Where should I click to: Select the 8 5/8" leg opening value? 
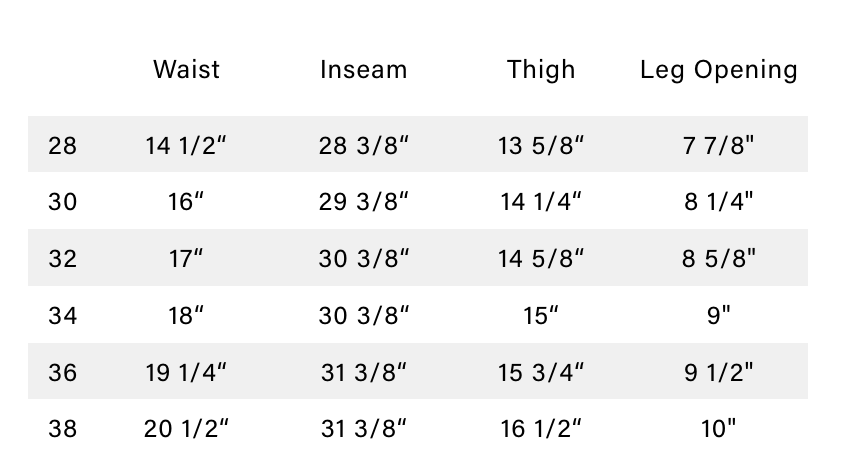tap(719, 259)
